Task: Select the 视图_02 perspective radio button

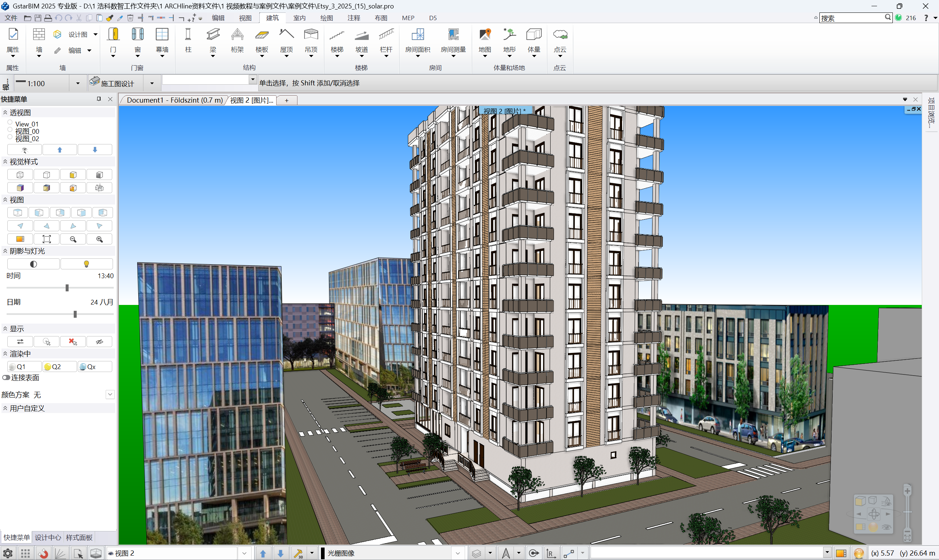Action: (x=10, y=137)
